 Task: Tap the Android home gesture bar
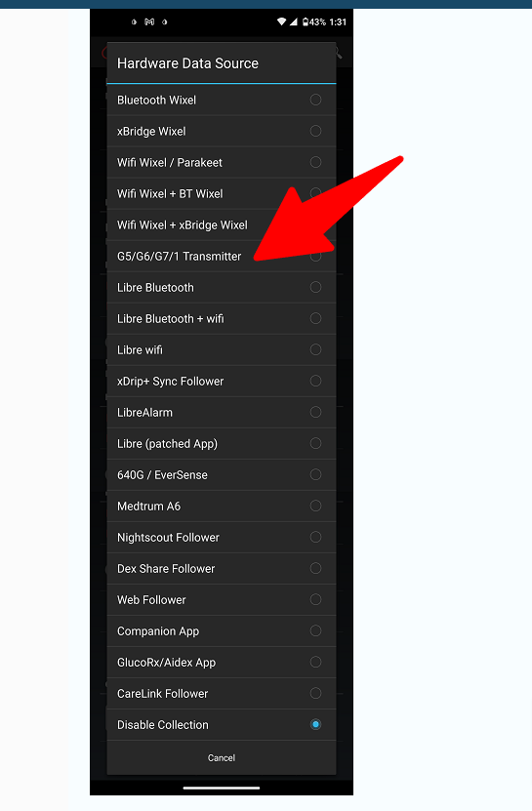222,789
